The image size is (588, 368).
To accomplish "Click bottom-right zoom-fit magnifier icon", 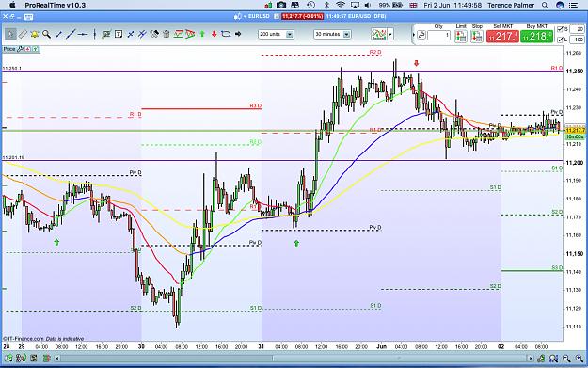I will [x=553, y=359].
